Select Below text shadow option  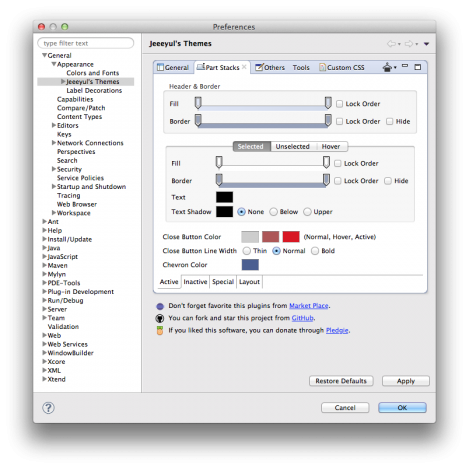273,212
